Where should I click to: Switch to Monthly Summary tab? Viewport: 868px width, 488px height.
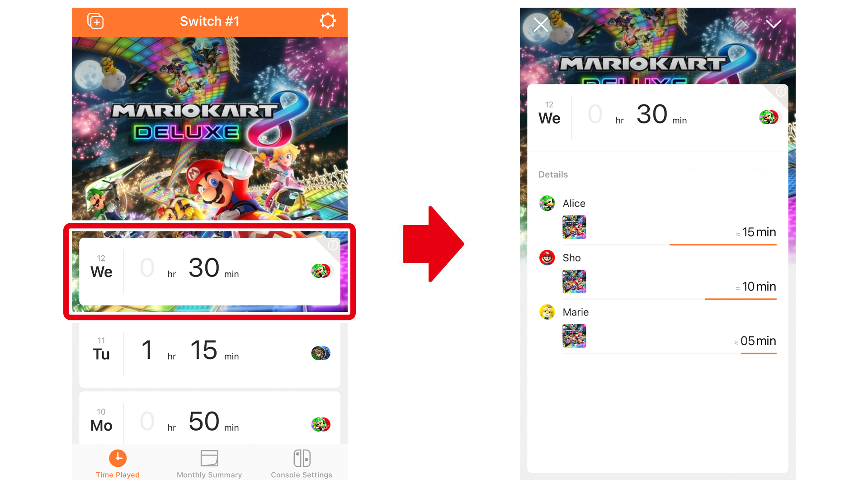pyautogui.click(x=209, y=464)
